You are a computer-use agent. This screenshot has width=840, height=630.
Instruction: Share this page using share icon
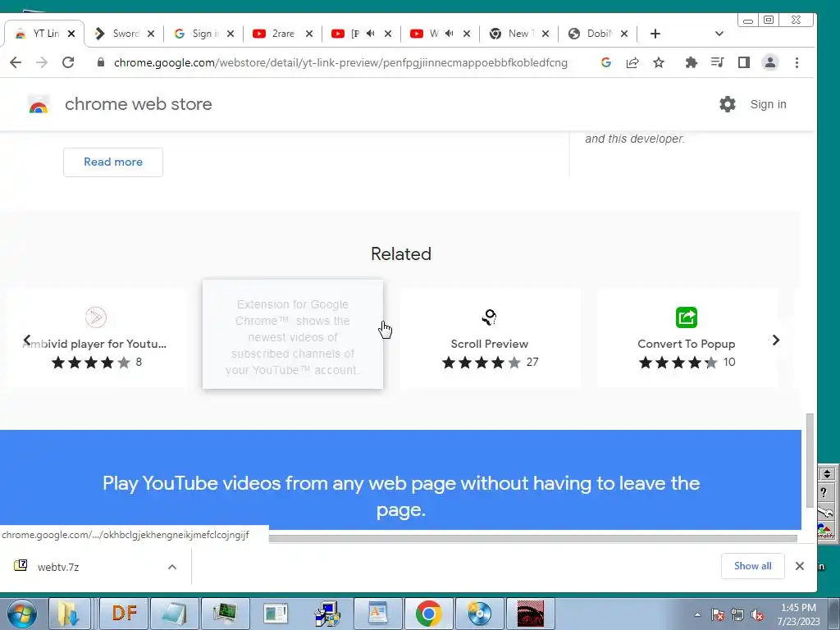tap(632, 62)
